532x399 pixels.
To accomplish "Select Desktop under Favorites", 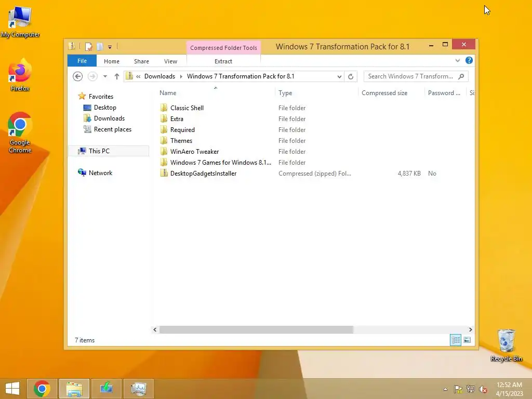I will (x=105, y=108).
